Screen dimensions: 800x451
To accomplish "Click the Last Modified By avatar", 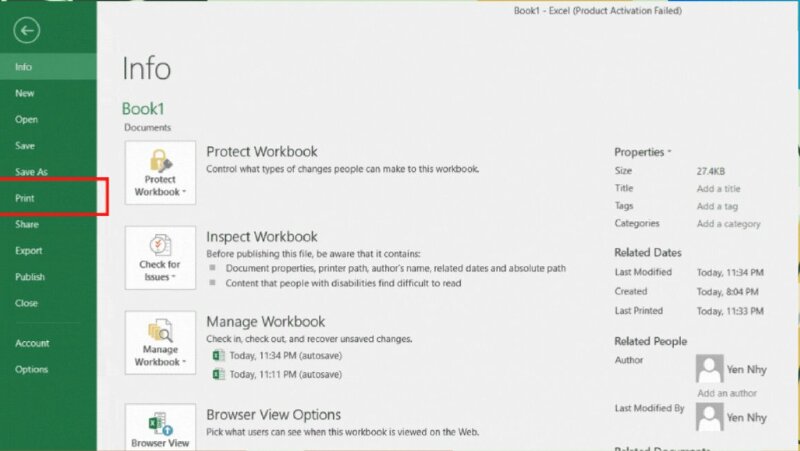I will (709, 416).
